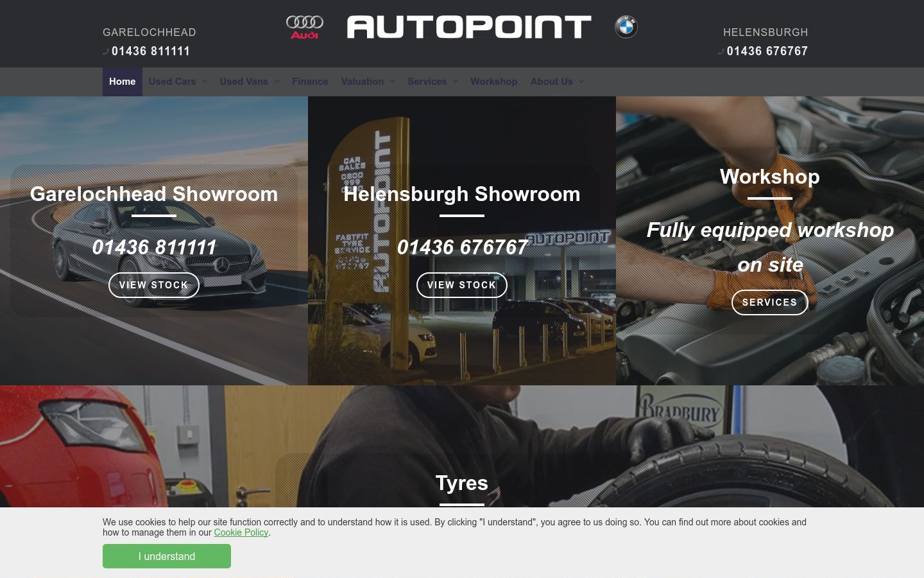This screenshot has width=924, height=578.
Task: Expand the Used Vans dropdown arrow
Action: click(x=277, y=82)
